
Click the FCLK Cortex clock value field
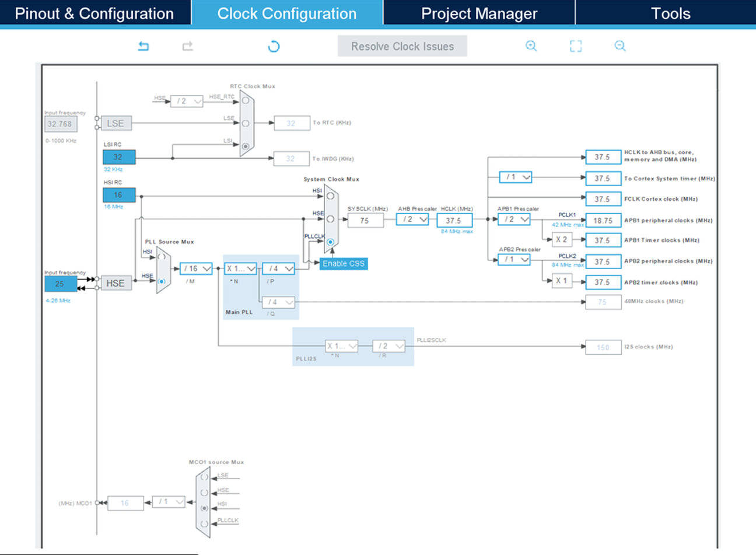(603, 199)
